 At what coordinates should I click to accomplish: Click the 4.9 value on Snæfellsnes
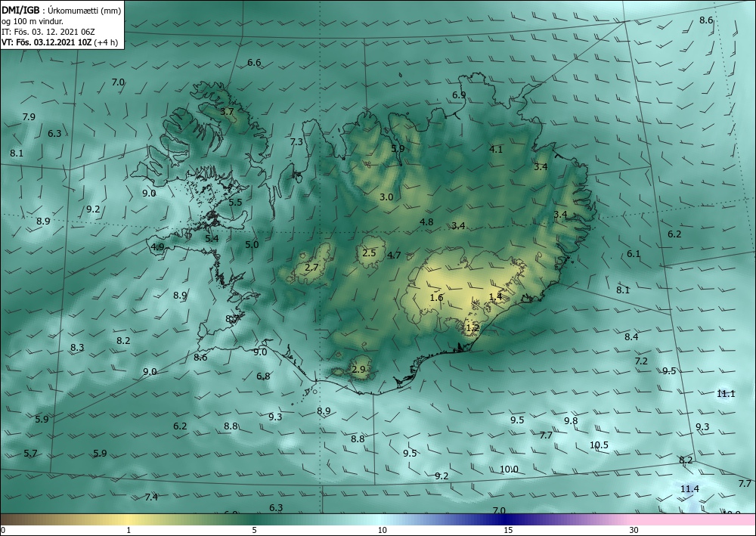158,247
